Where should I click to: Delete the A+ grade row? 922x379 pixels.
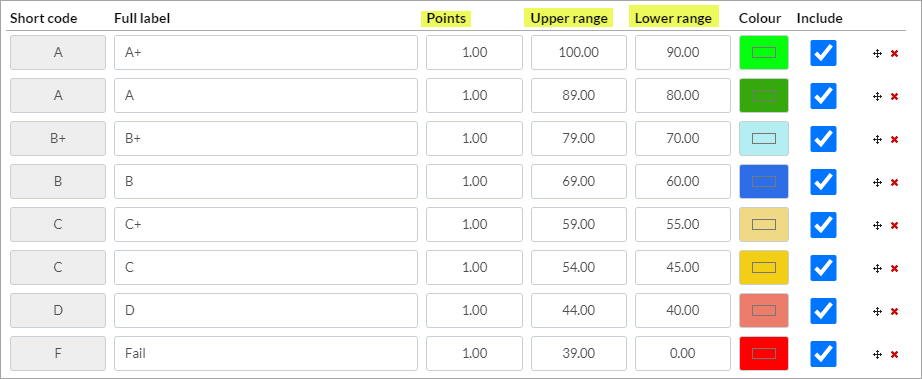tap(894, 53)
